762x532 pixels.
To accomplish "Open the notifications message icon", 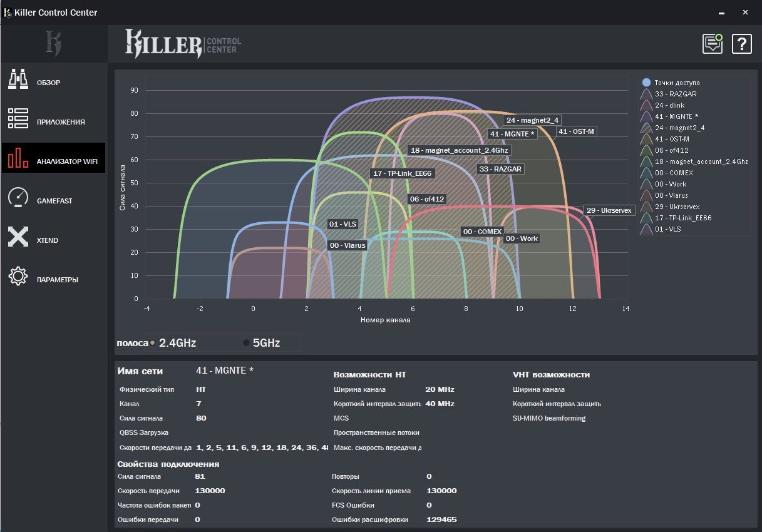I will click(x=713, y=43).
